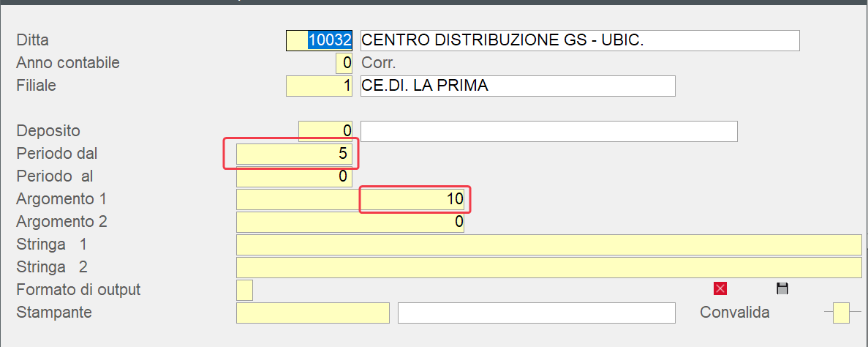This screenshot has width=868, height=347.
Task: Click the Argomento 2 field
Action: tap(350, 221)
